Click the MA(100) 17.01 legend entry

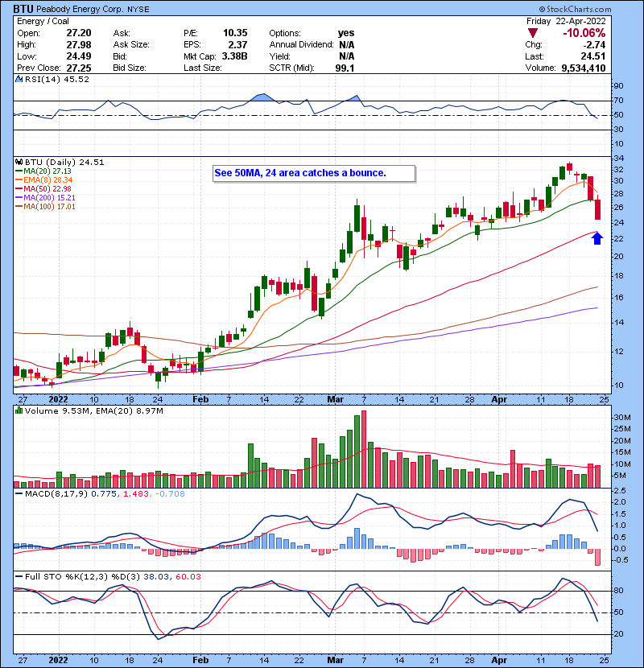coord(45,207)
